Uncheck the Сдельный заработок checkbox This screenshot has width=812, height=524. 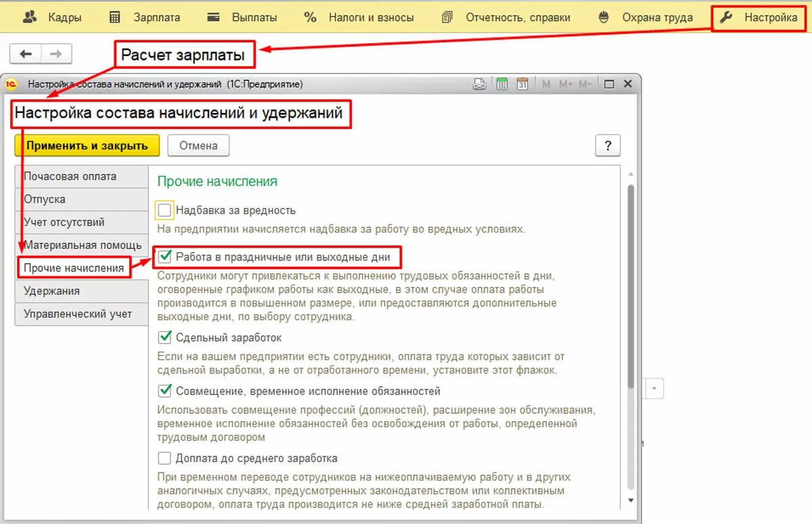click(x=164, y=337)
